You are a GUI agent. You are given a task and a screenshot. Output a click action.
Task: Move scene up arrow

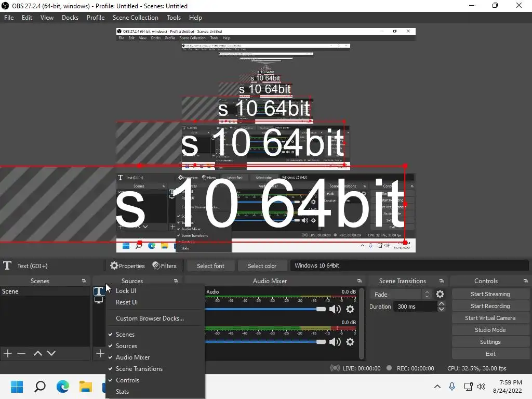click(37, 353)
